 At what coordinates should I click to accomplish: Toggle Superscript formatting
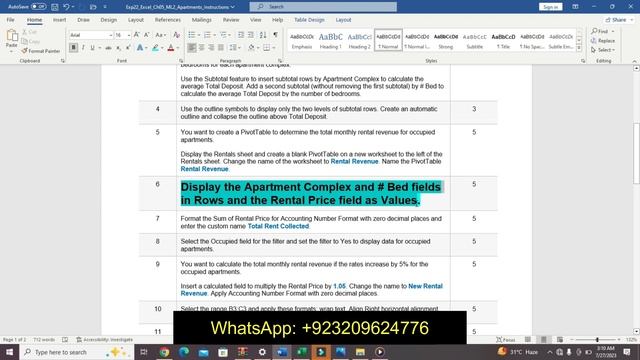click(128, 48)
